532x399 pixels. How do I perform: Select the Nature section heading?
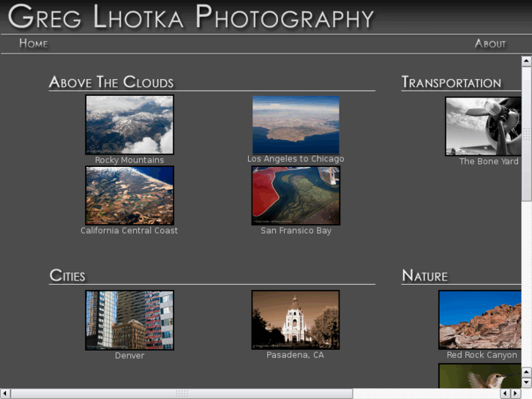(x=424, y=275)
